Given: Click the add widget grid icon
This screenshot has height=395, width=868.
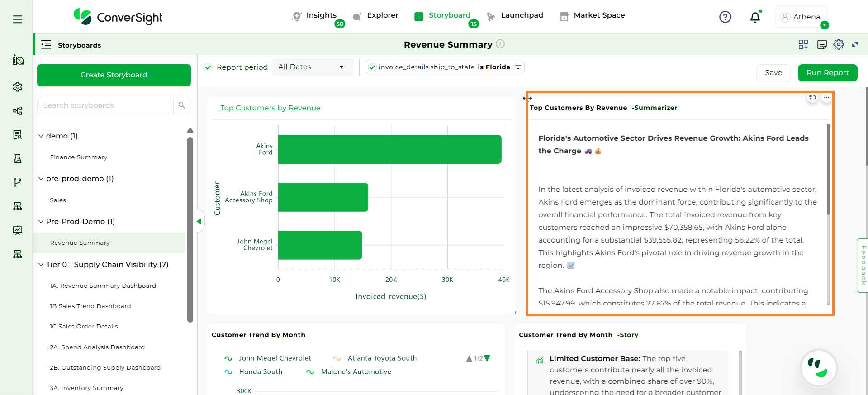Looking at the screenshot, I should coord(803,44).
